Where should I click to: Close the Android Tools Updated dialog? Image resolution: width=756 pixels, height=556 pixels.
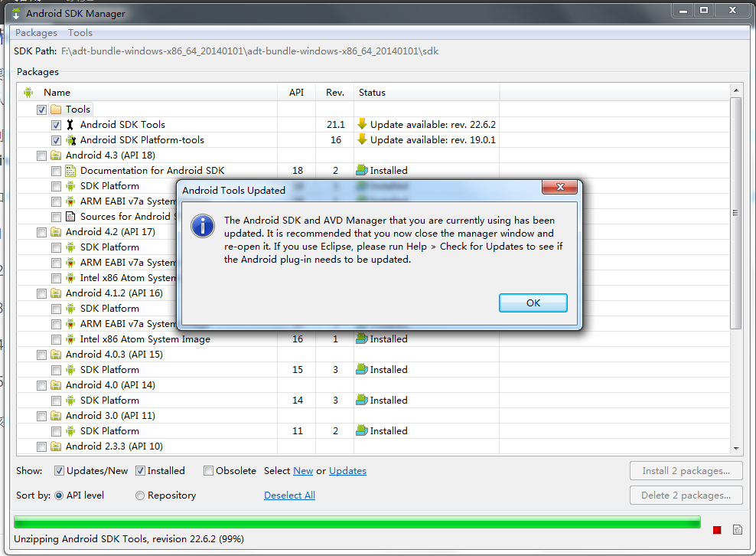pos(559,188)
